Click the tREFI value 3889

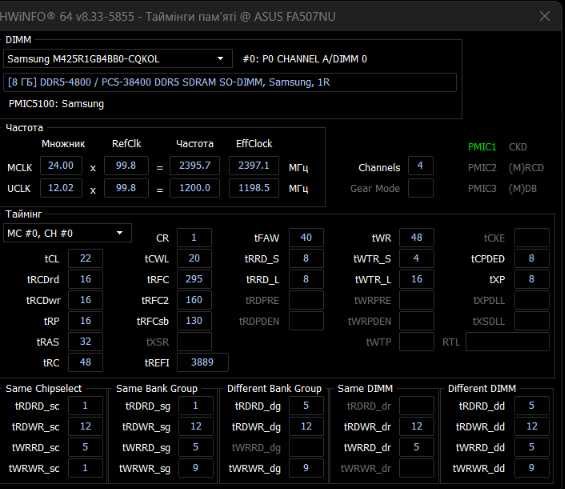(x=202, y=363)
